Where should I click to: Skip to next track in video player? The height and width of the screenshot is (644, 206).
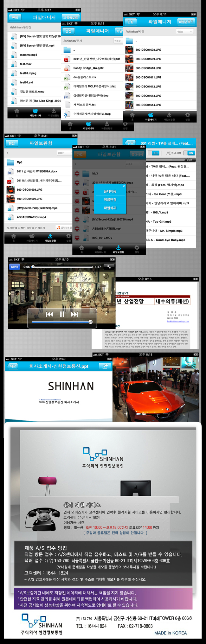coord(74,314)
